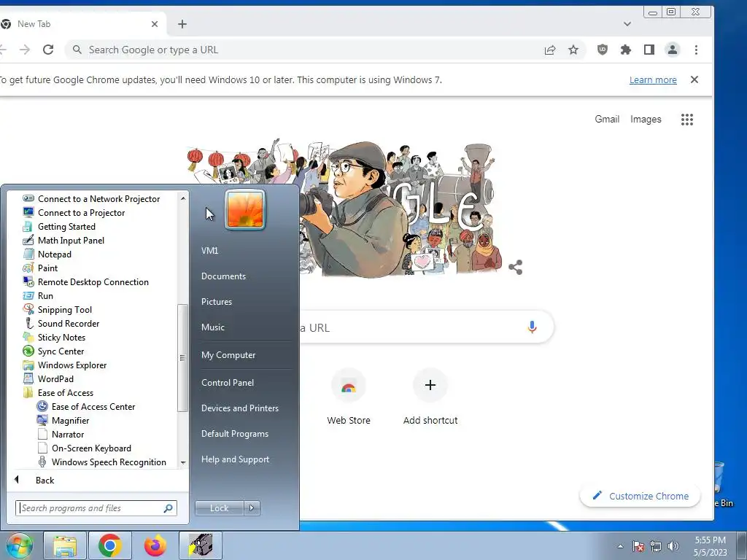
Task: Select the New Tab tab in Chrome
Action: 76,24
